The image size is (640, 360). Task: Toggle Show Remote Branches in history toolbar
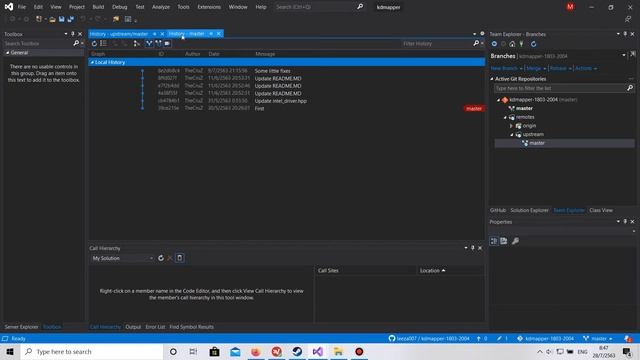pos(158,43)
